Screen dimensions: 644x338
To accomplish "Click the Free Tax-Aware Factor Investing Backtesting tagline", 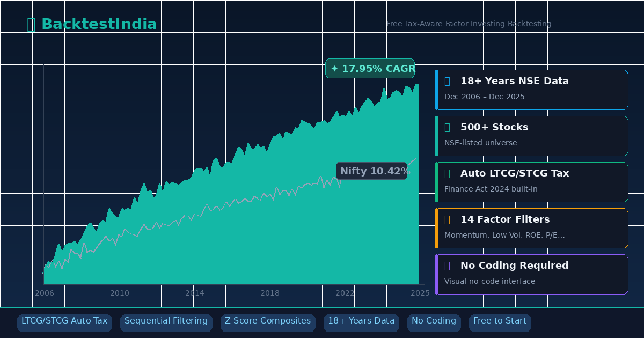I will 469,24.
